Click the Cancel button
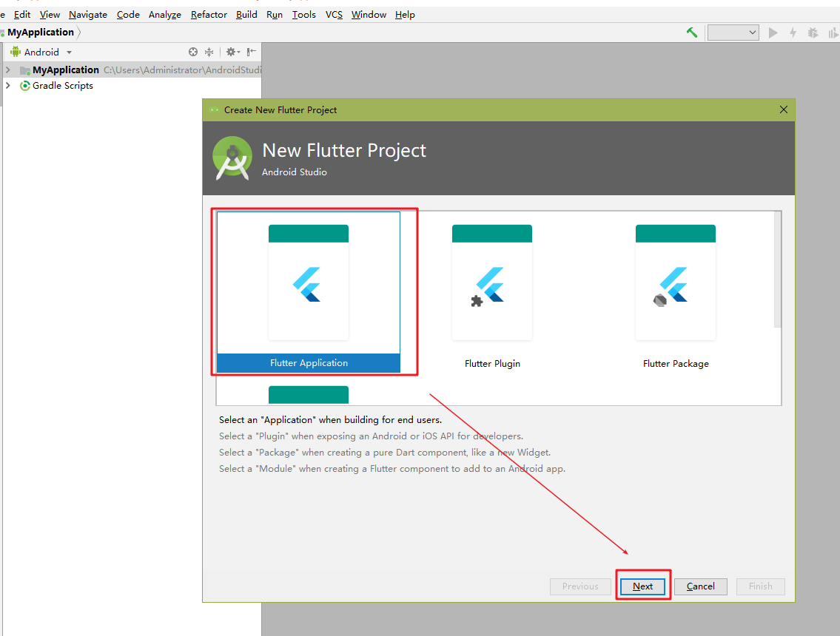The image size is (840, 636). [701, 586]
